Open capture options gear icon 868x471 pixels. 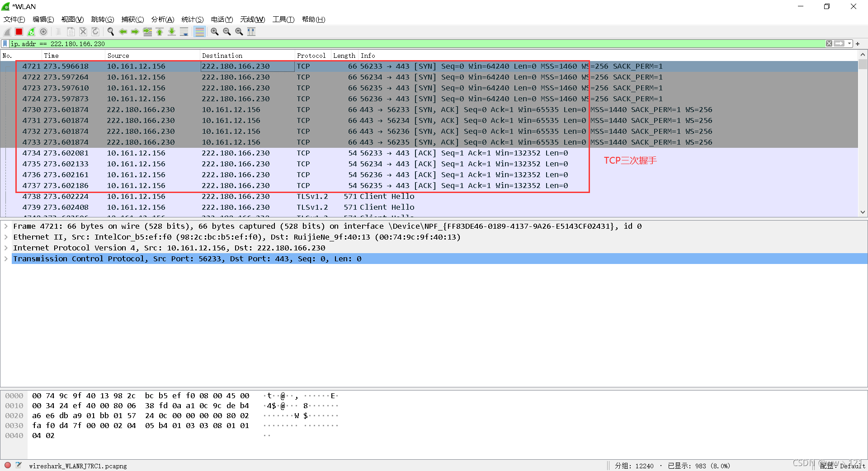43,32
